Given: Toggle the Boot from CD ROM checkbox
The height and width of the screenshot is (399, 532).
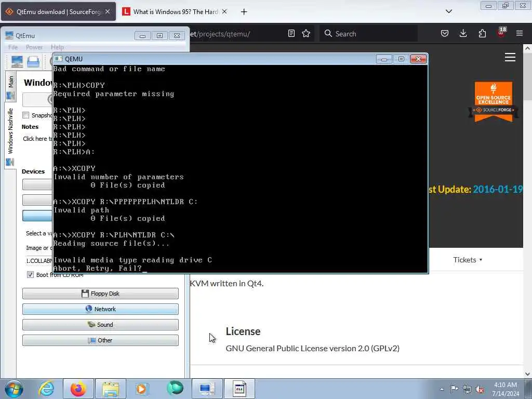Looking at the screenshot, I should [30, 274].
